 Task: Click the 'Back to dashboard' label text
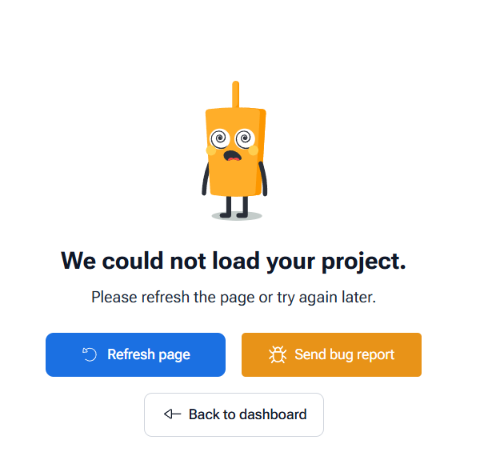[x=248, y=415]
